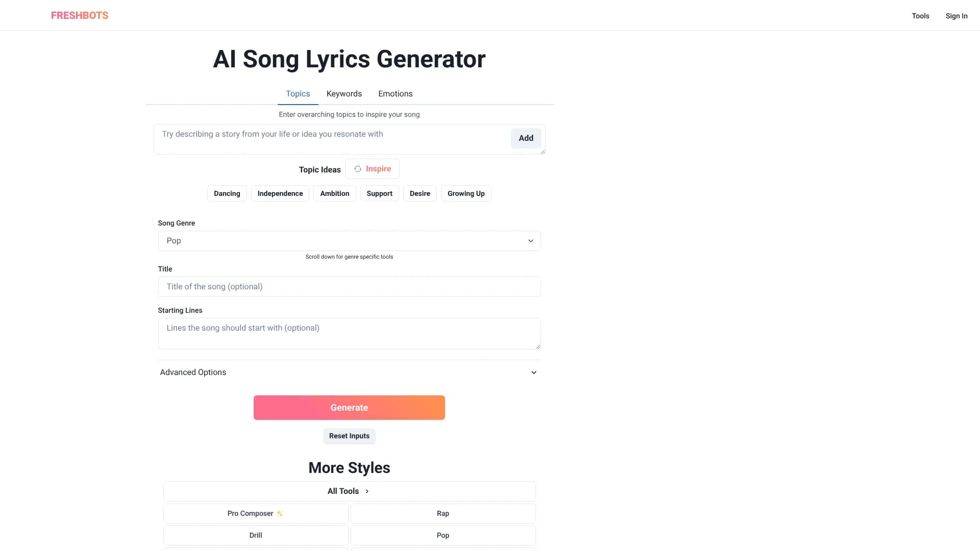Pick the Growing Up topic chip

click(x=465, y=194)
